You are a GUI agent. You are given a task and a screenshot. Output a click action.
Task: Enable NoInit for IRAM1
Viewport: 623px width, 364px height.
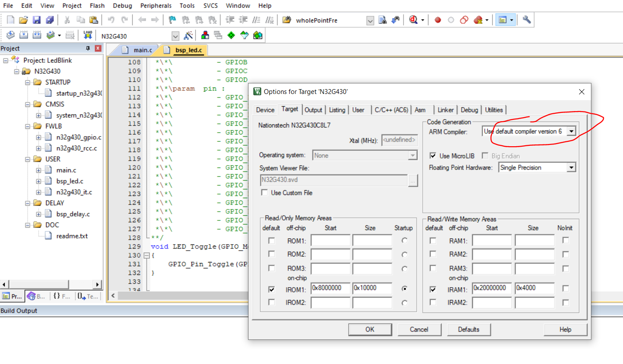pos(565,288)
